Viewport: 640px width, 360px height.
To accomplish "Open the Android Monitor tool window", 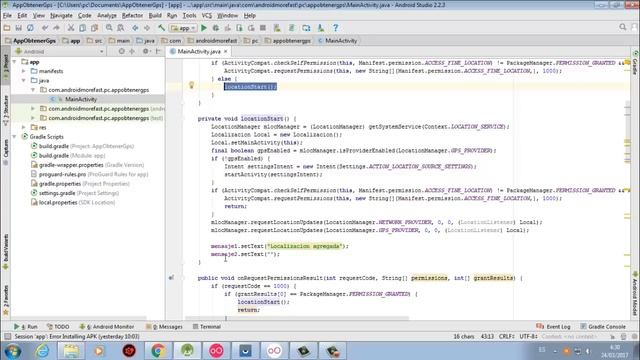I will coord(107,327).
